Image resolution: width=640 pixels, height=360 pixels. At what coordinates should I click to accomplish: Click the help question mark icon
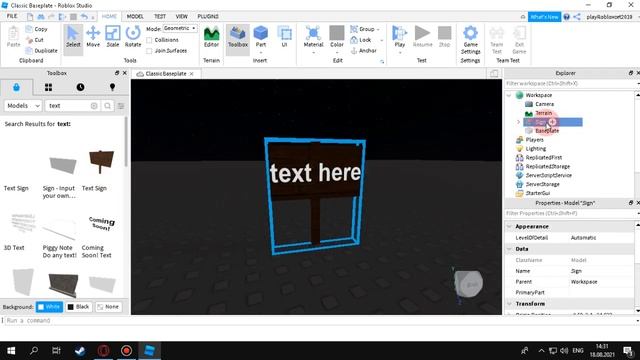pyautogui.click(x=567, y=17)
